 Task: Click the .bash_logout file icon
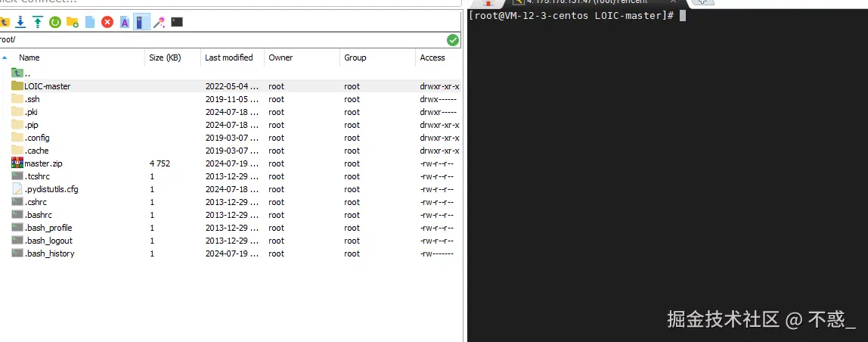click(x=17, y=240)
